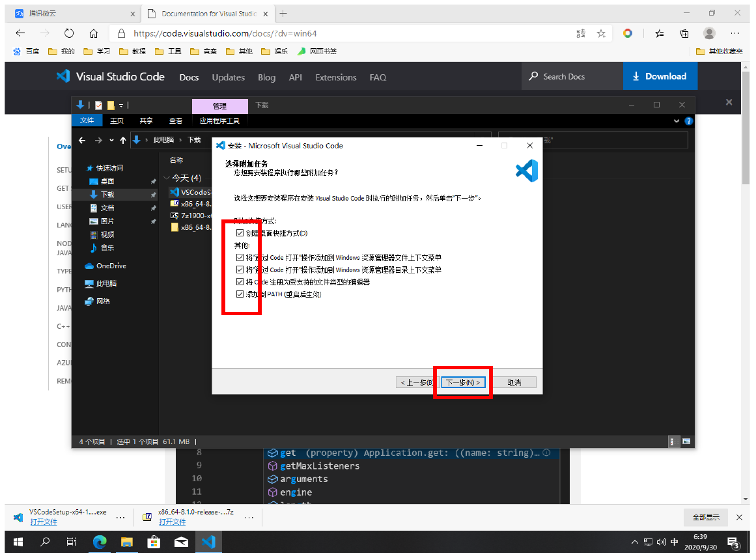Screen dimensions: 756x560
Task: Click the blue Download button
Action: [x=660, y=76]
